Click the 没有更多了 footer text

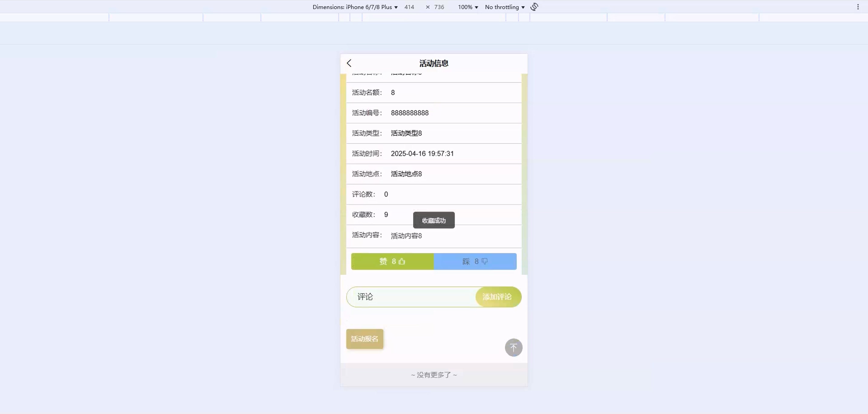(x=434, y=375)
